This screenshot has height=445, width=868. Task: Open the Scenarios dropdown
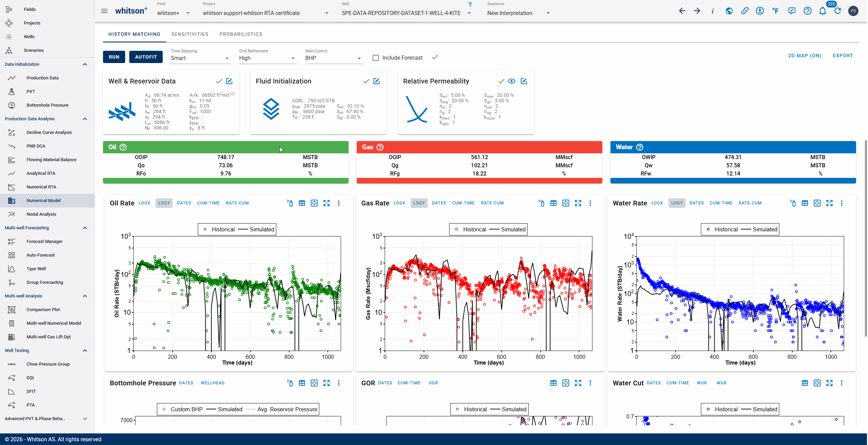point(519,13)
